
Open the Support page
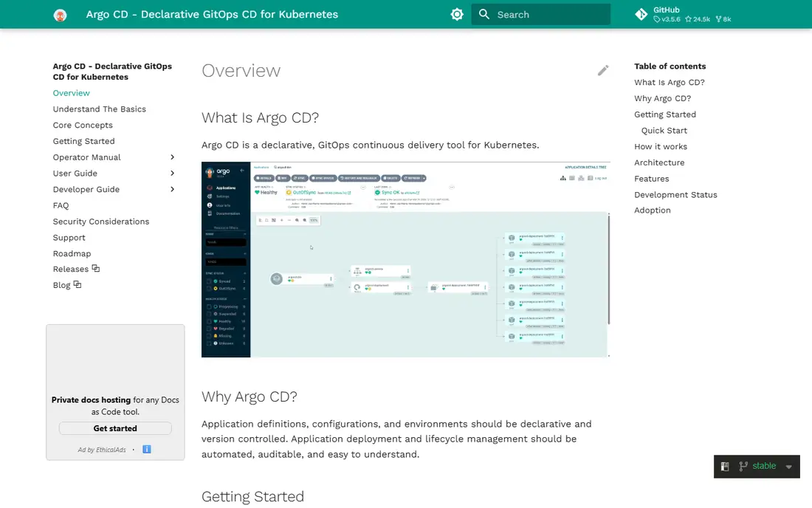click(69, 238)
